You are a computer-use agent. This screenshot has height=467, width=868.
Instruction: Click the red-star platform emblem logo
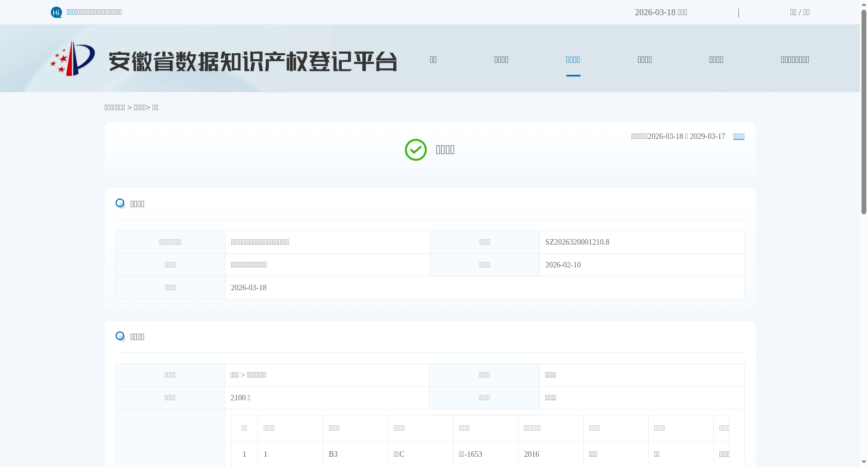click(x=73, y=59)
